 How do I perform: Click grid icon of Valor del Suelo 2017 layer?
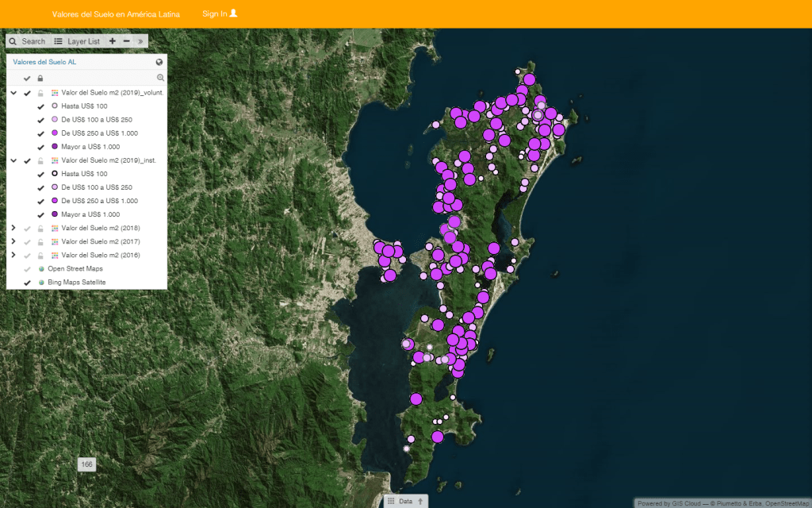coord(54,242)
